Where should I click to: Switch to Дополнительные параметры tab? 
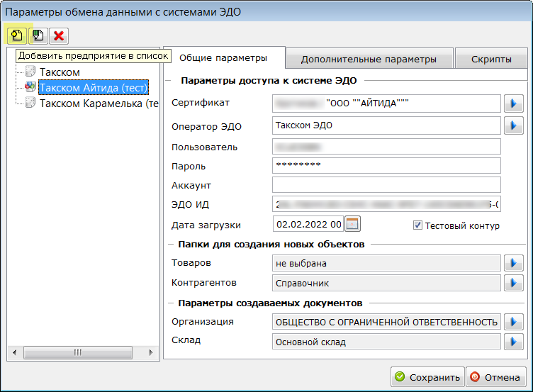click(368, 60)
